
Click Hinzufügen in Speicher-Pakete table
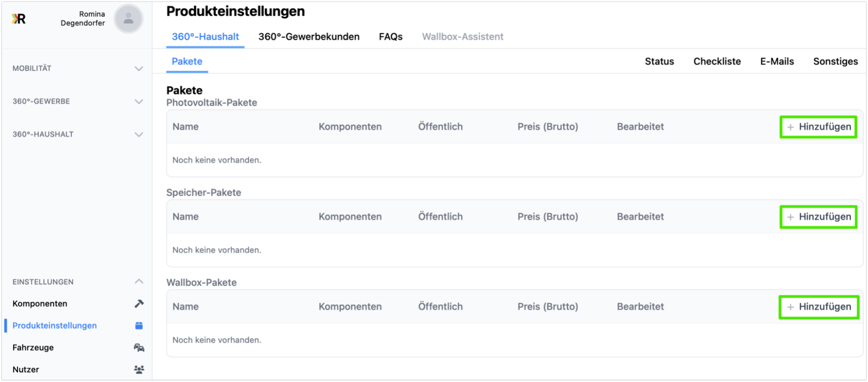[818, 217]
